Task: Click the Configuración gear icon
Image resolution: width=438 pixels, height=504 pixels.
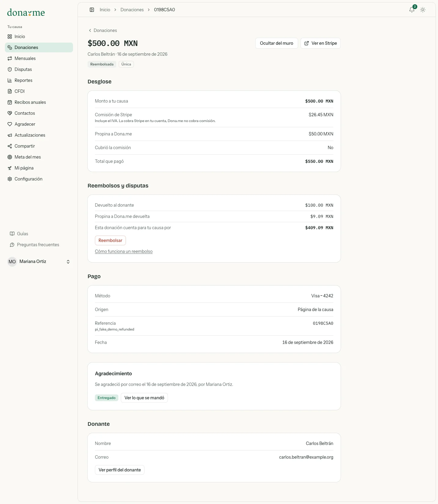Action: tap(10, 179)
